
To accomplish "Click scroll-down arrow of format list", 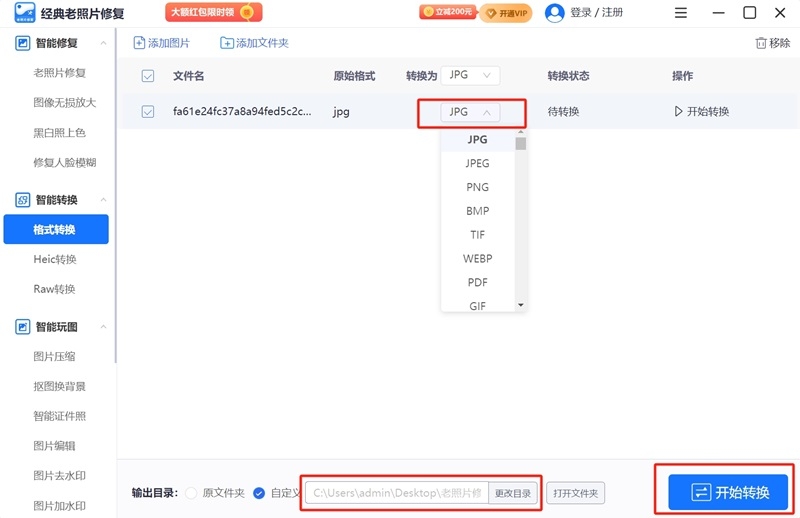I will click(520, 305).
